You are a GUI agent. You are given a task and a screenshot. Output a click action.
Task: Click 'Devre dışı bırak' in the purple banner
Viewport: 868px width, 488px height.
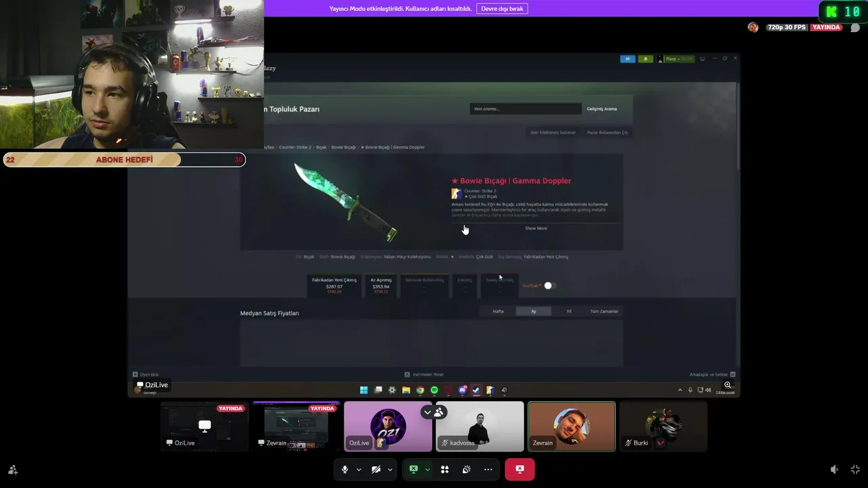point(502,9)
